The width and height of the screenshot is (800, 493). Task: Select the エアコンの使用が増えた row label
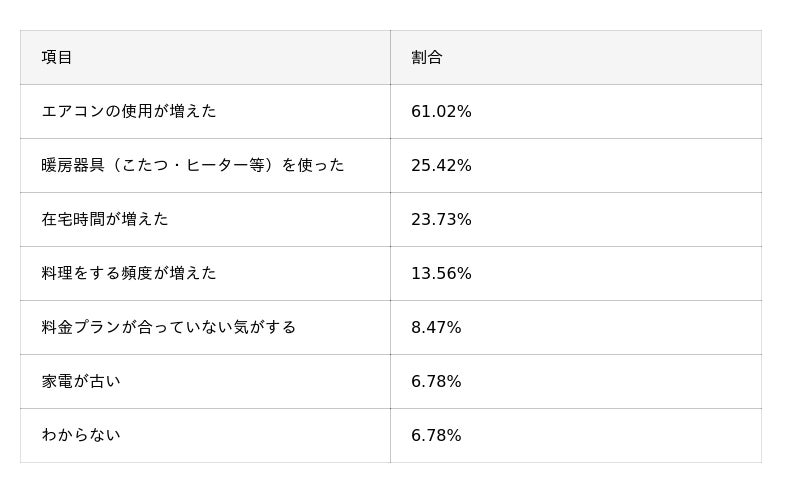point(129,111)
